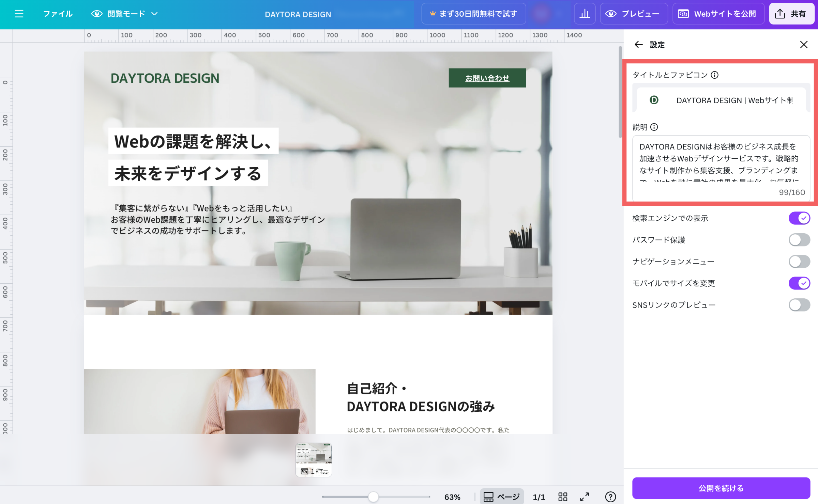Screen dimensions: 818x504
Task: Select the page 1 thumbnail
Action: point(314,460)
